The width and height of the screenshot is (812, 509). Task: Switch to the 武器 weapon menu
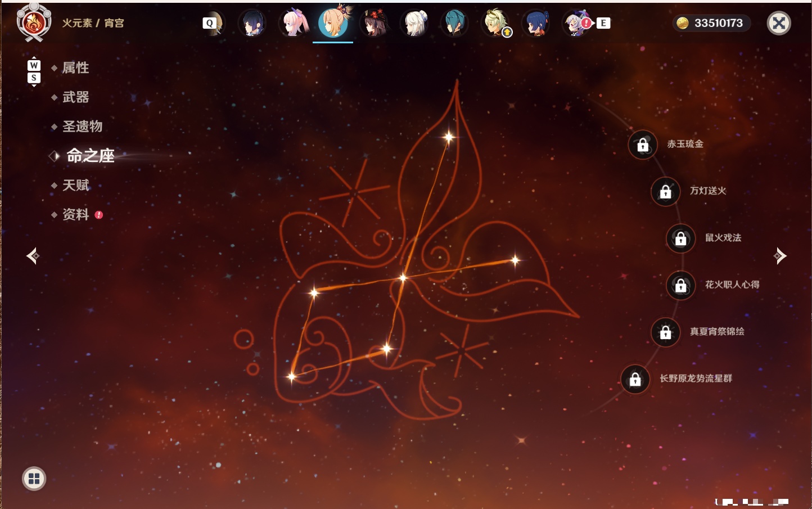tap(75, 97)
